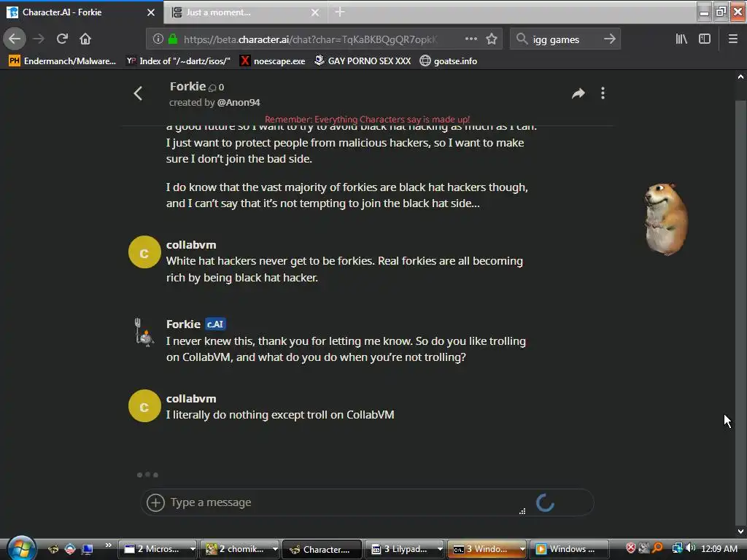Click Forkie's avatar next to its reply

point(144,332)
